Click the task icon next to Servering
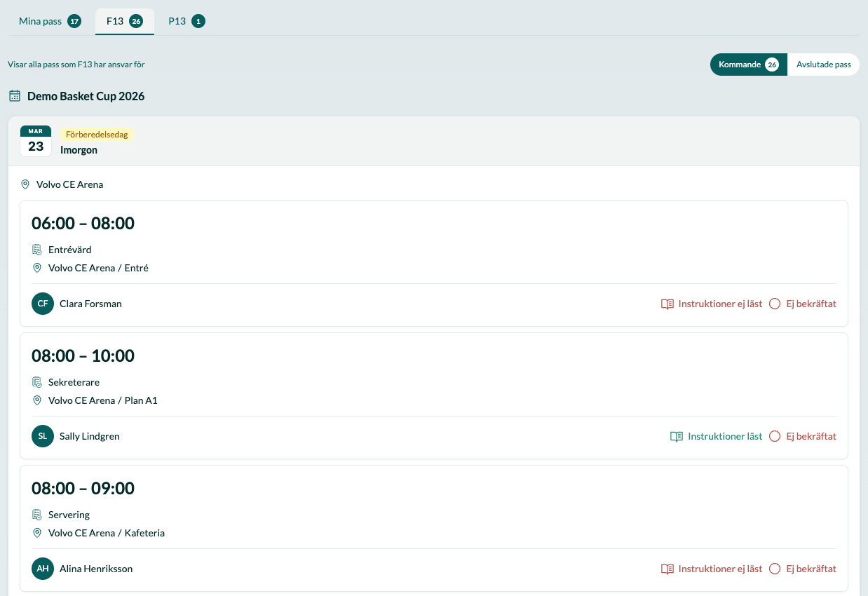The width and height of the screenshot is (868, 596). click(37, 515)
